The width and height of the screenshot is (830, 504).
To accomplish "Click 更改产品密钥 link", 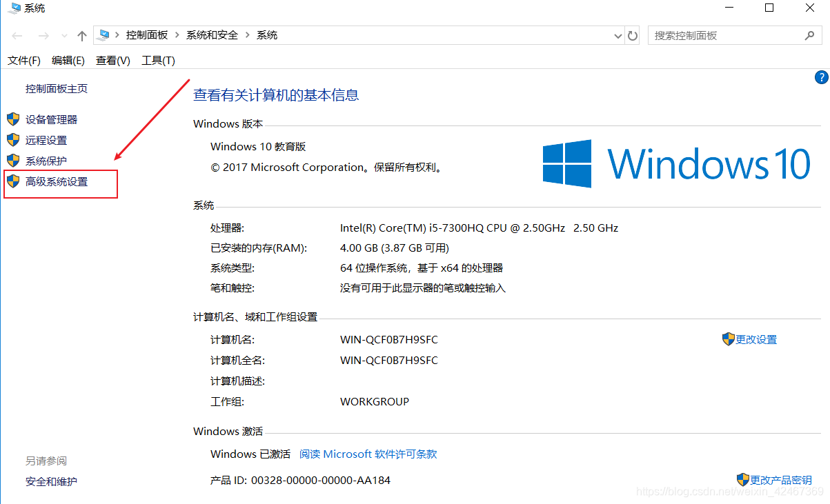I will pos(781,480).
